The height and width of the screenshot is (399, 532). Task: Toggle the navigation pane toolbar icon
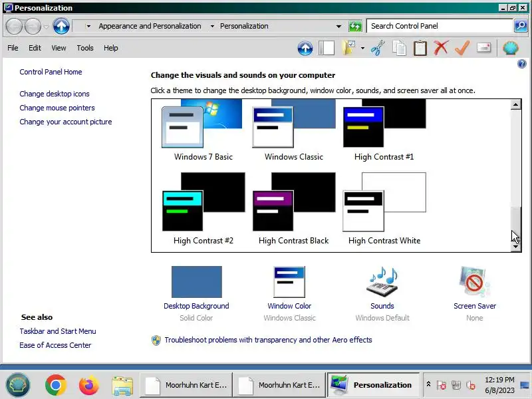click(327, 48)
